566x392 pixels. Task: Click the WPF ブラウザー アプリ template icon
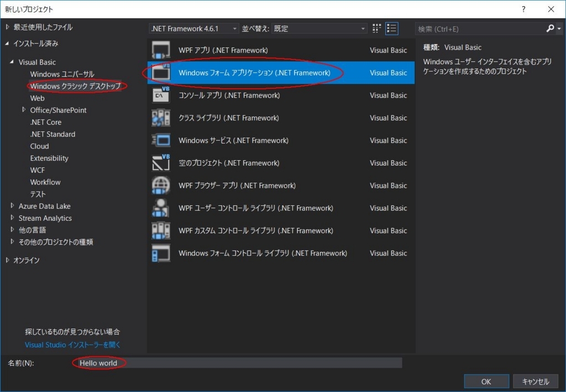tap(161, 186)
